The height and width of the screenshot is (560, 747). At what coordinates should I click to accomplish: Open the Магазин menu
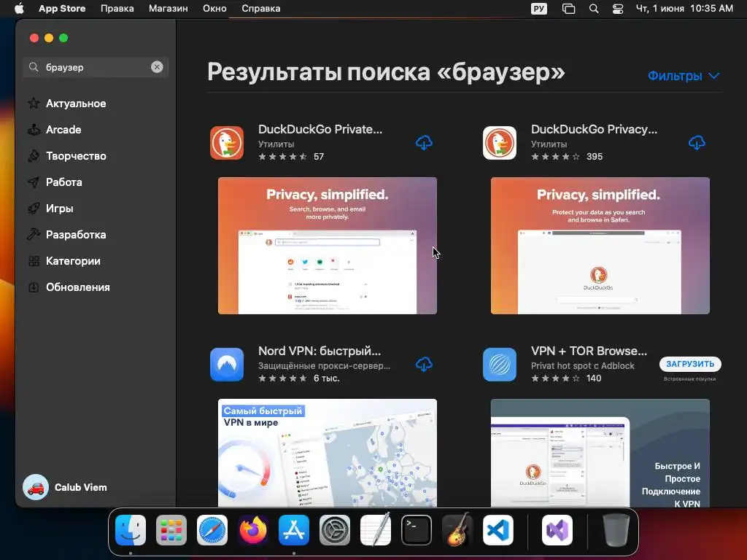pyautogui.click(x=169, y=9)
